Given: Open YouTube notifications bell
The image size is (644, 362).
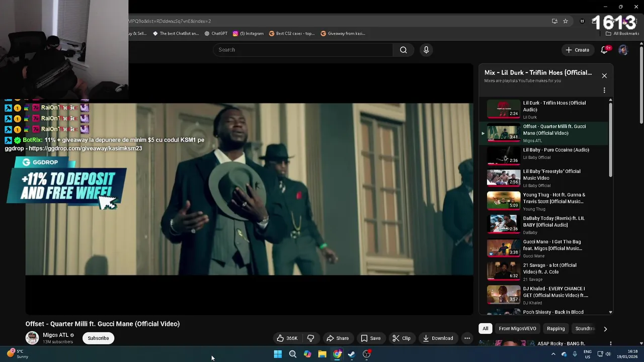Looking at the screenshot, I should [605, 50].
